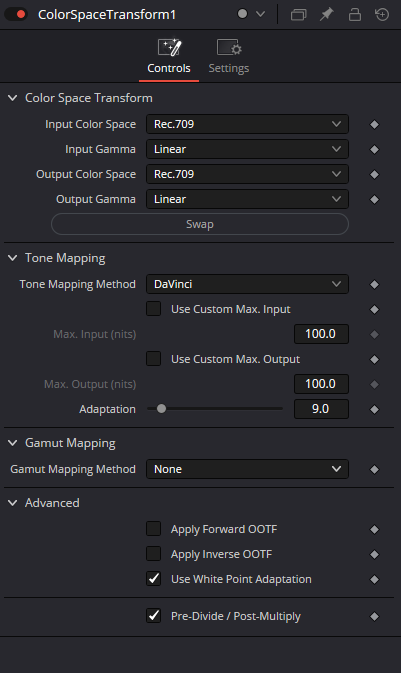The width and height of the screenshot is (401, 673).
Task: Lock the ColorSpaceTransform1 node
Action: [355, 15]
